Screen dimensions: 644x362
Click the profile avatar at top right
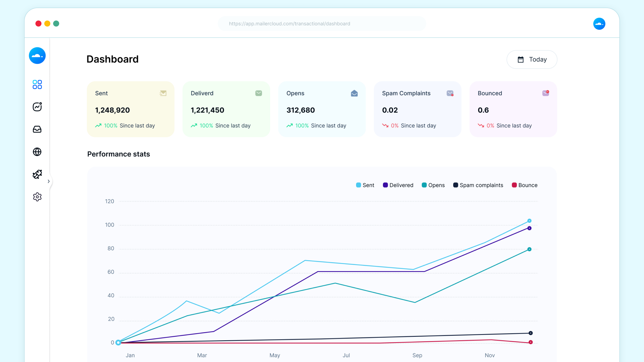[599, 24]
